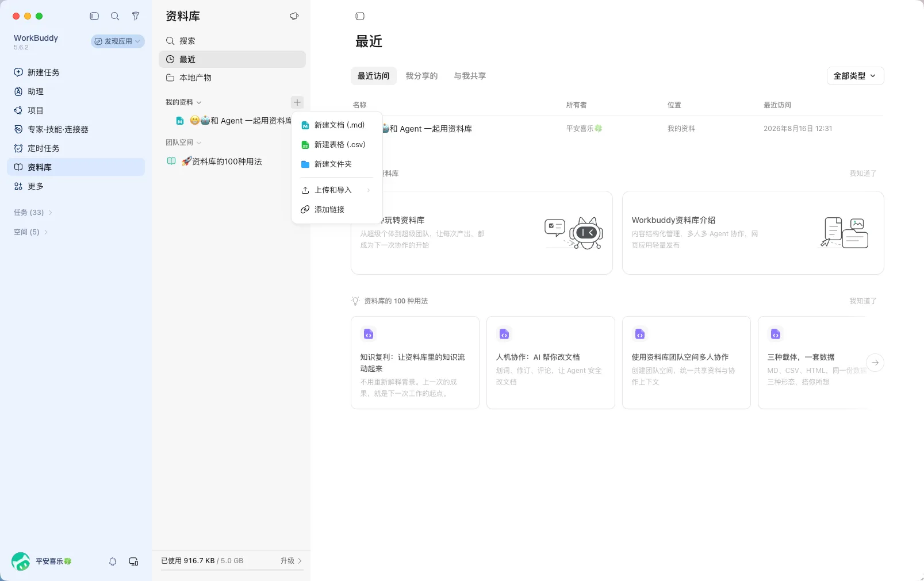Image resolution: width=924 pixels, height=581 pixels.
Task: Open the Workbuddy资料库介绍 card
Action: click(753, 233)
